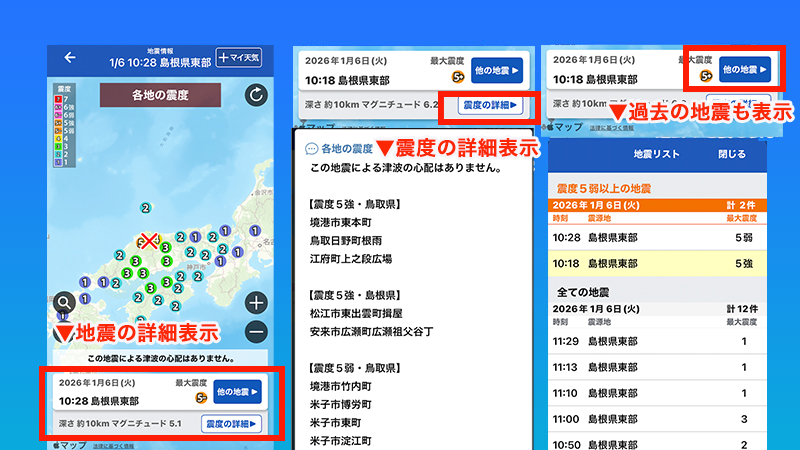Open 他の地震 in the left panel card
Viewport: 800px width, 450px height.
236,392
